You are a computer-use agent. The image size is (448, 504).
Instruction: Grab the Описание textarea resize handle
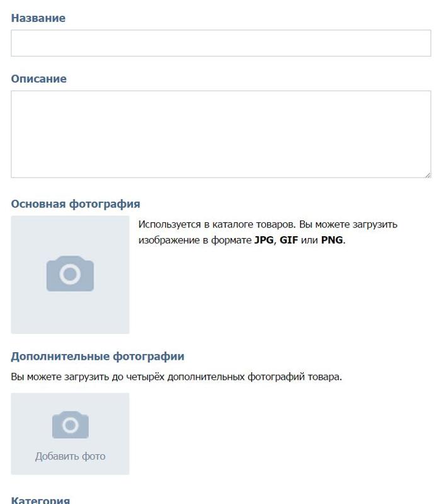click(428, 175)
